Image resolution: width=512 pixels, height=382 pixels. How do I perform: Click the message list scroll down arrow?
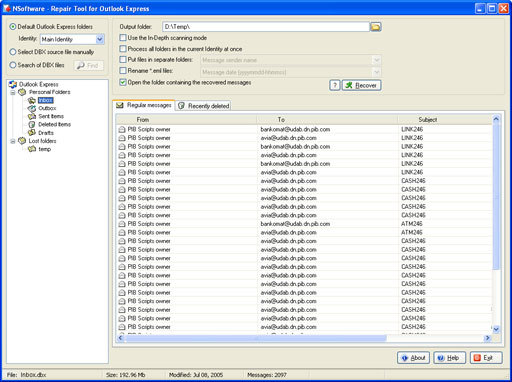pos(496,329)
